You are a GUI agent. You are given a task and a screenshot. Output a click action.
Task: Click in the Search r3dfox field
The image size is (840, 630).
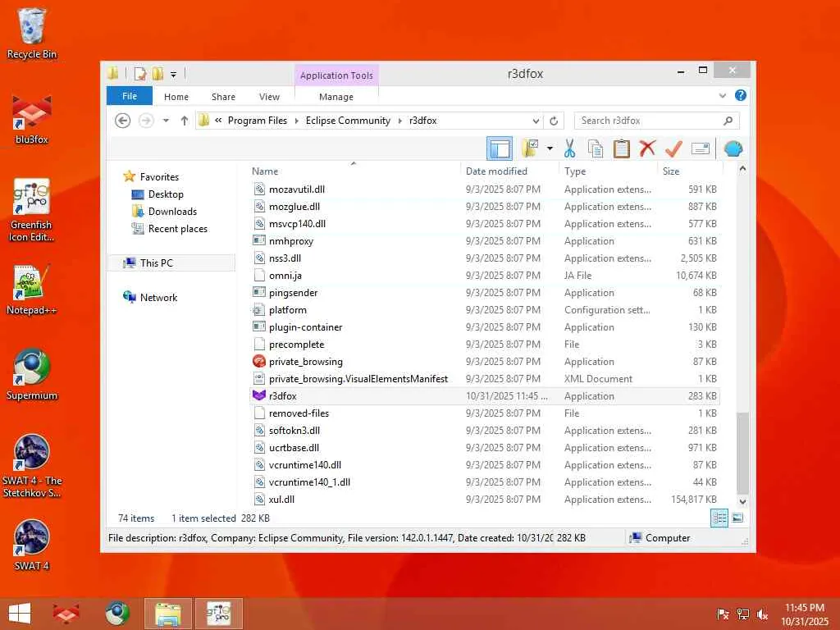(656, 121)
